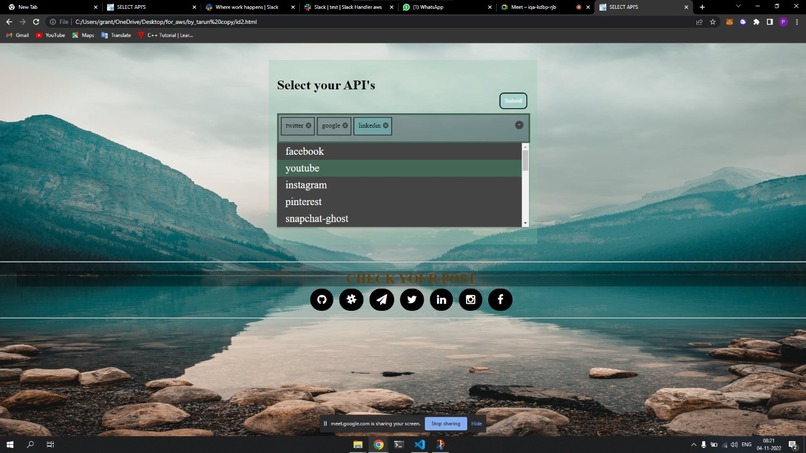The width and height of the screenshot is (806, 453).
Task: Open the Twitter bird icon
Action: (x=412, y=300)
